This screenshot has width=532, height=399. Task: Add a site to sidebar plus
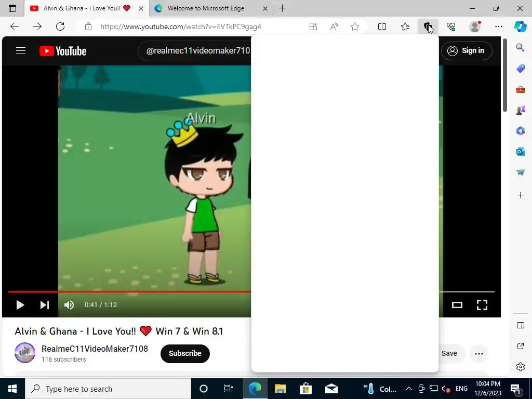click(x=520, y=195)
